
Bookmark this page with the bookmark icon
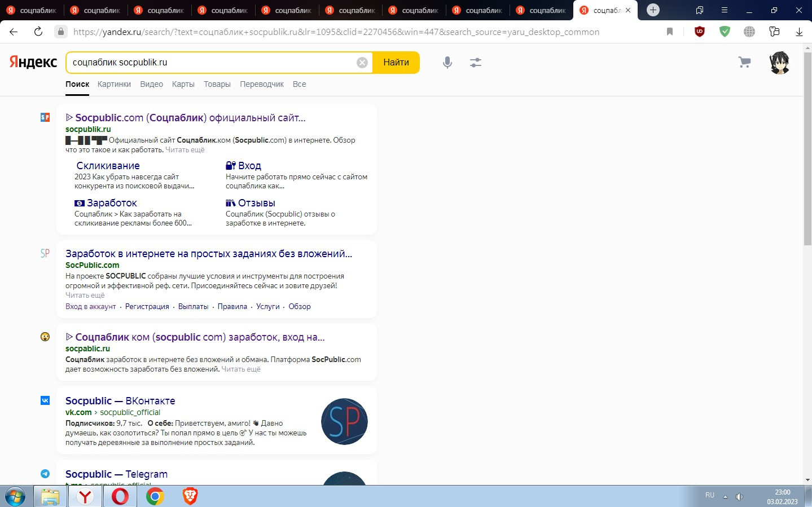(x=670, y=32)
